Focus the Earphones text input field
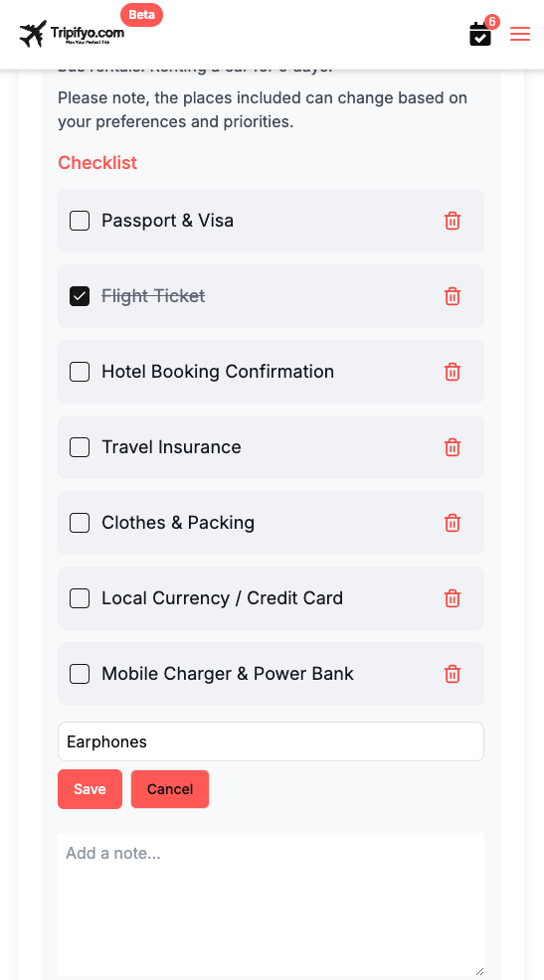The height and width of the screenshot is (980, 544). tap(271, 741)
